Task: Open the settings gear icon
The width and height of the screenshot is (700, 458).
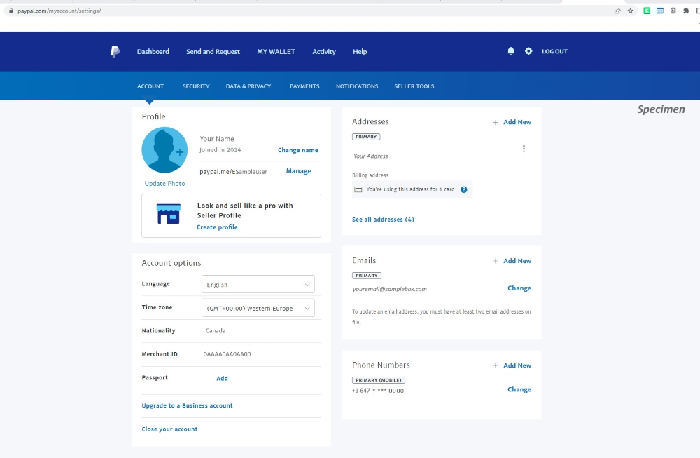Action: pos(528,51)
